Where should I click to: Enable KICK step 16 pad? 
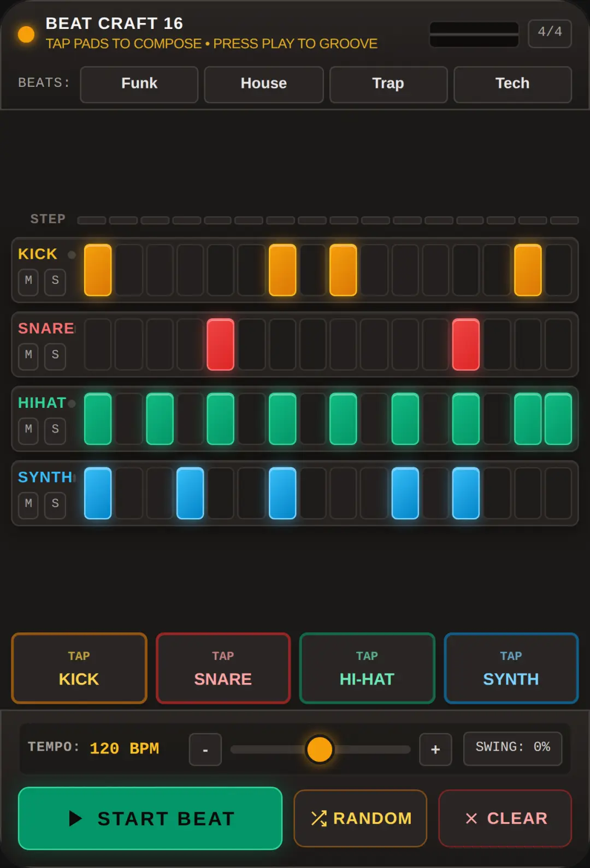coord(558,270)
